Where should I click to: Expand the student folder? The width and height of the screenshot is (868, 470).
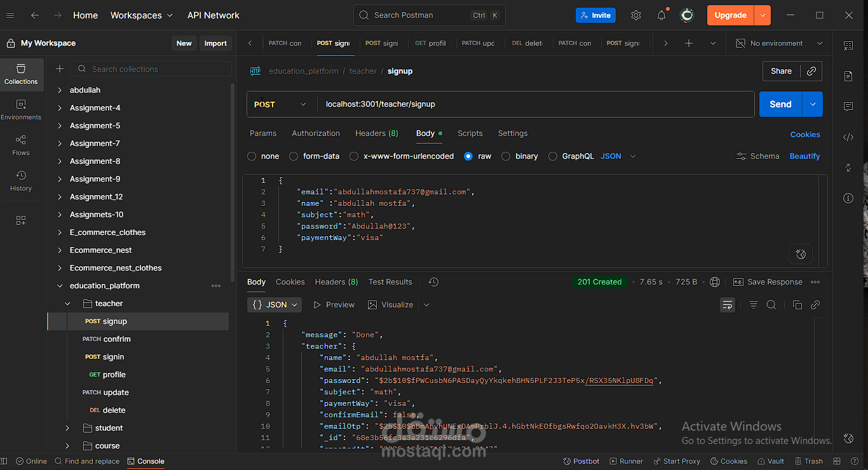tap(68, 428)
